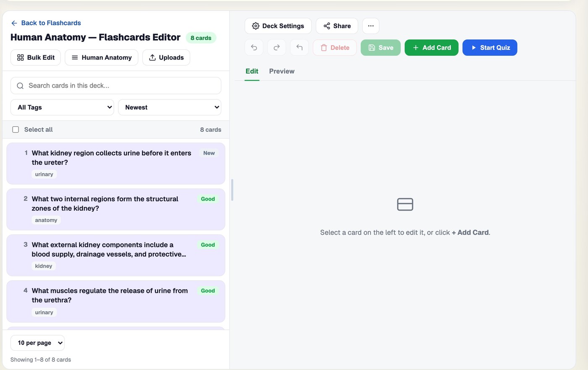Open Bulk Edit mode

(36, 57)
